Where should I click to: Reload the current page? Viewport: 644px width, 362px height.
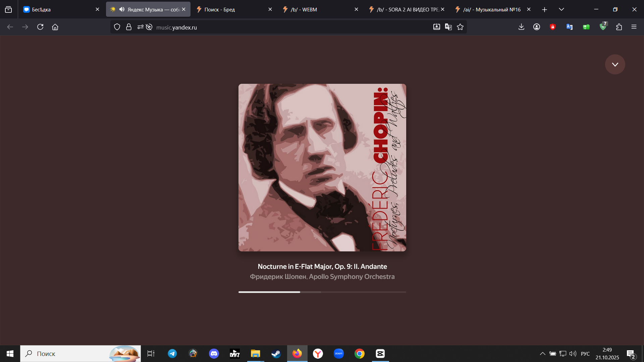40,27
